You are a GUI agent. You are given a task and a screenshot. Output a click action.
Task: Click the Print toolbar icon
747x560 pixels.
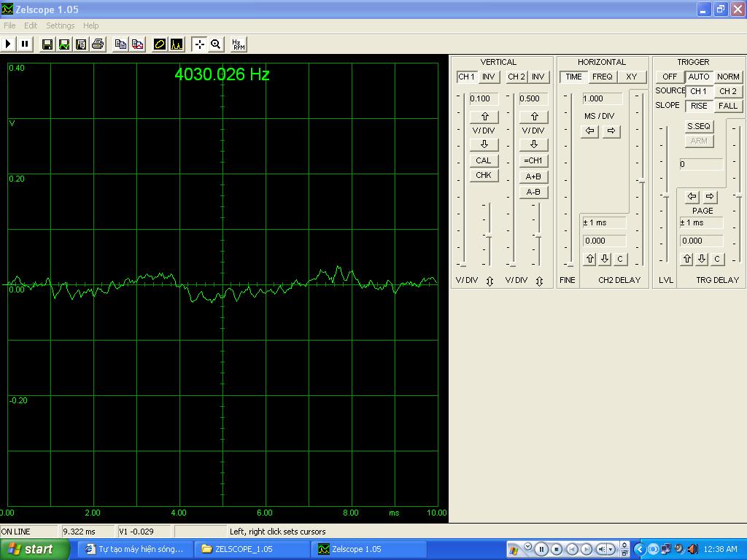pyautogui.click(x=98, y=44)
